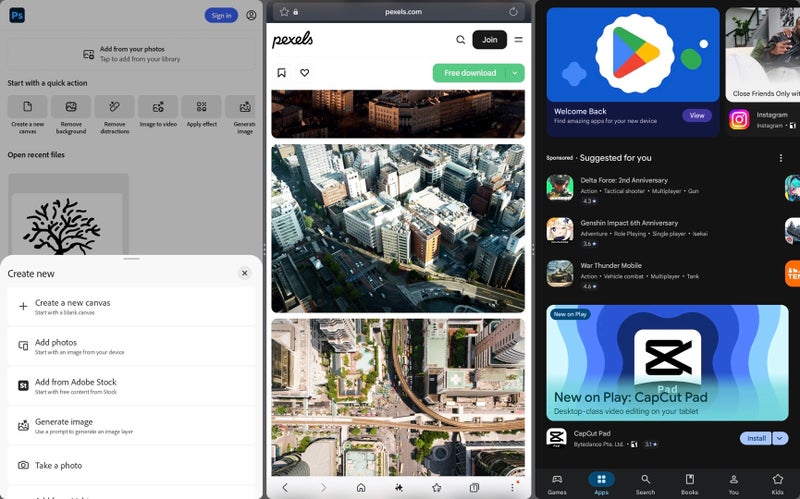
Task: Choose Take a photo option
Action: (131, 465)
